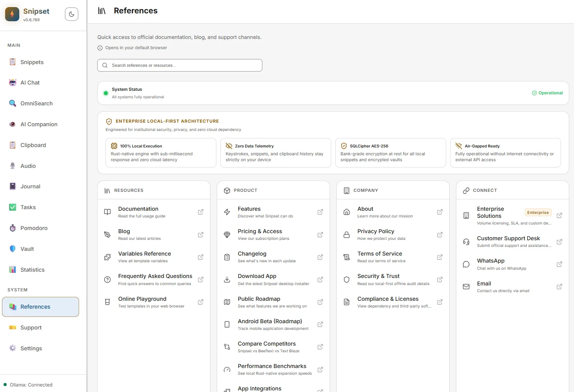Viewport: 574px width, 392px height.
Task: Open the Changelog link
Action: click(273, 257)
